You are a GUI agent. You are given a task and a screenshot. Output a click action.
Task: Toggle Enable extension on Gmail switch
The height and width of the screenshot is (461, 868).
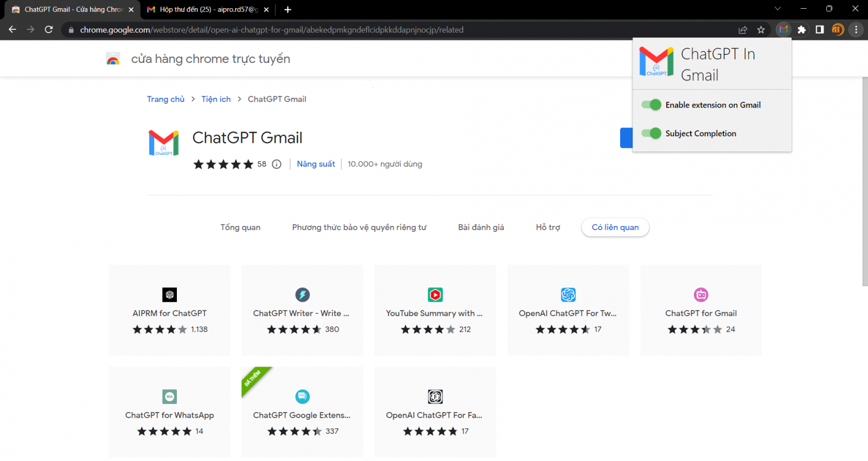tap(651, 105)
